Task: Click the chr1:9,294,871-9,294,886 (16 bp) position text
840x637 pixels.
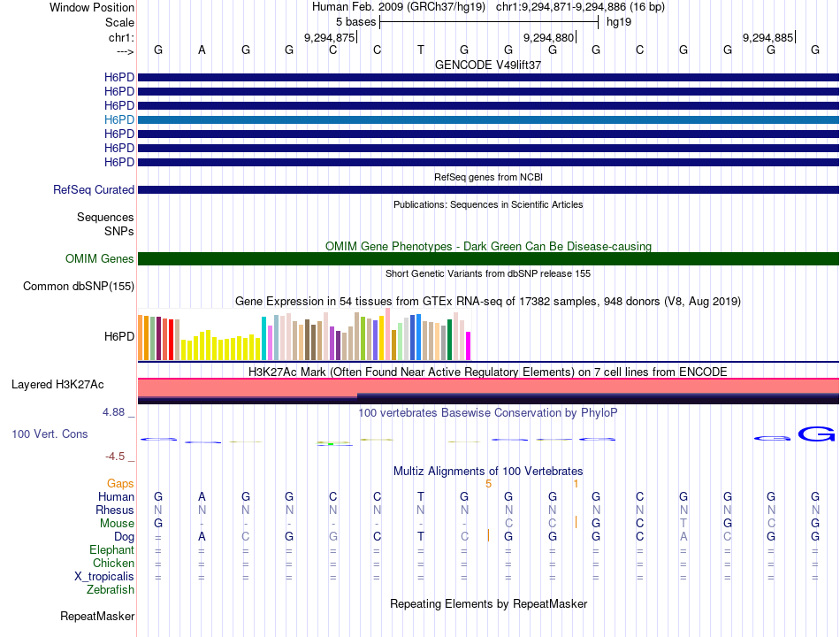Action: point(580,7)
